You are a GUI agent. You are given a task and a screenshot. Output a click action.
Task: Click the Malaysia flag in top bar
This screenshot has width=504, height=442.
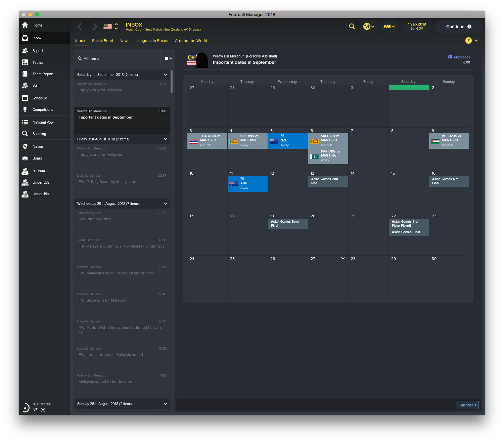point(107,26)
